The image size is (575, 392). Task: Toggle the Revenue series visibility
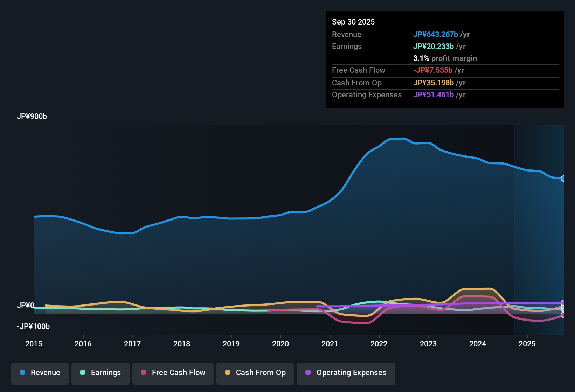40,373
